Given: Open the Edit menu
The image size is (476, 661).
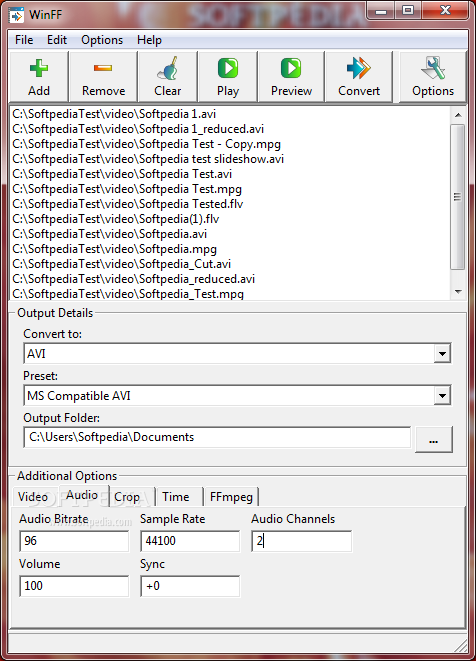Looking at the screenshot, I should coord(57,40).
